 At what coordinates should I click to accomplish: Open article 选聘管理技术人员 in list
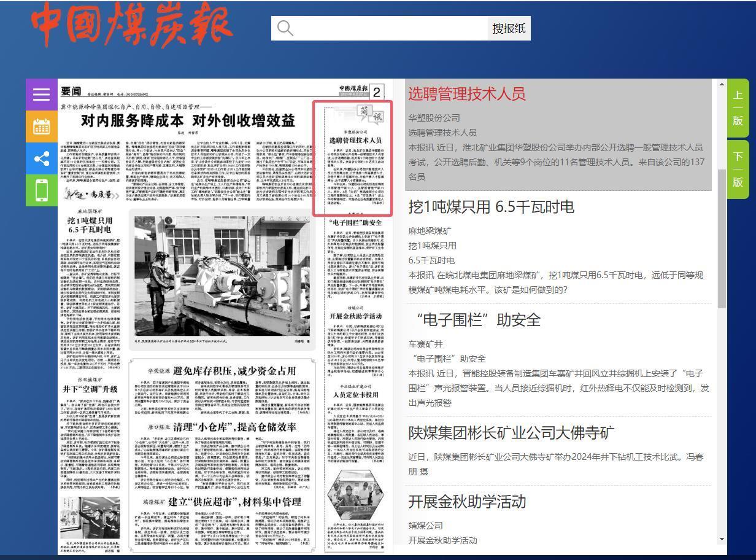[x=467, y=94]
